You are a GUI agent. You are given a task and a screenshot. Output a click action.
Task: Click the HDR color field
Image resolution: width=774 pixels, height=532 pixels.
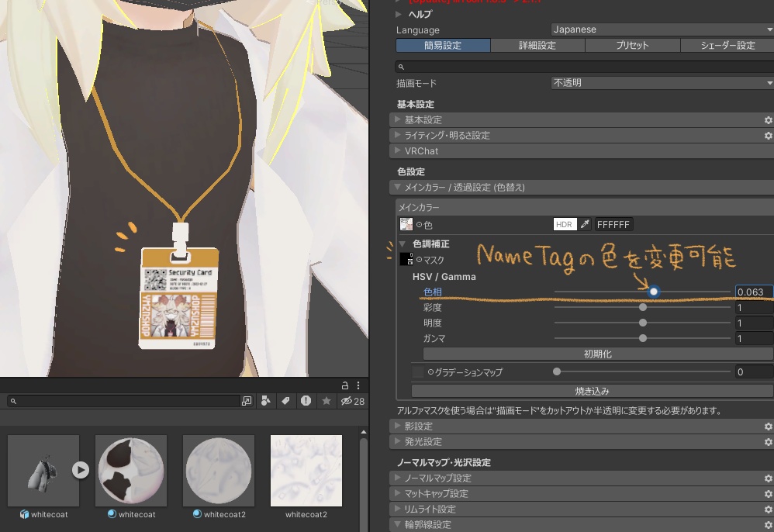pos(565,225)
